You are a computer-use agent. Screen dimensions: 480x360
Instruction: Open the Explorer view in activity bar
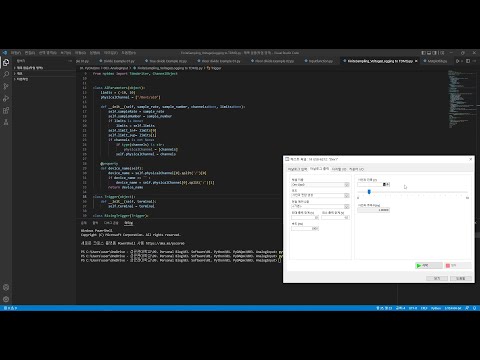(x=6, y=62)
